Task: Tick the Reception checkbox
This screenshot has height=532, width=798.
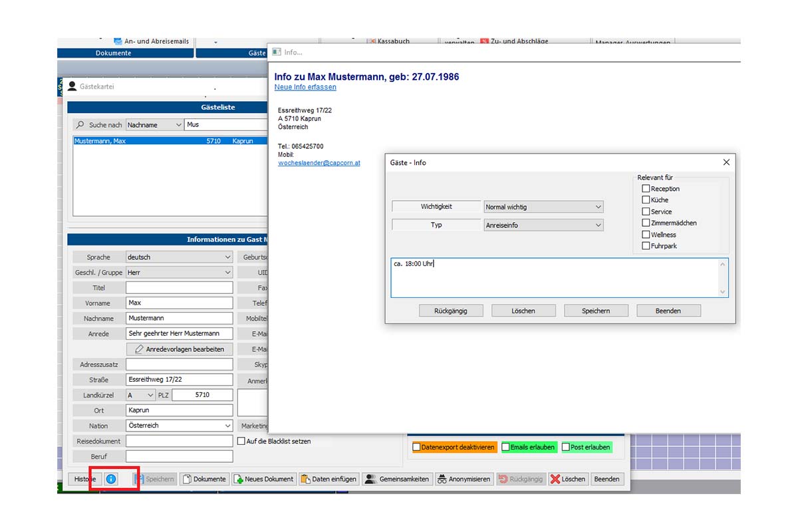Action: click(646, 189)
